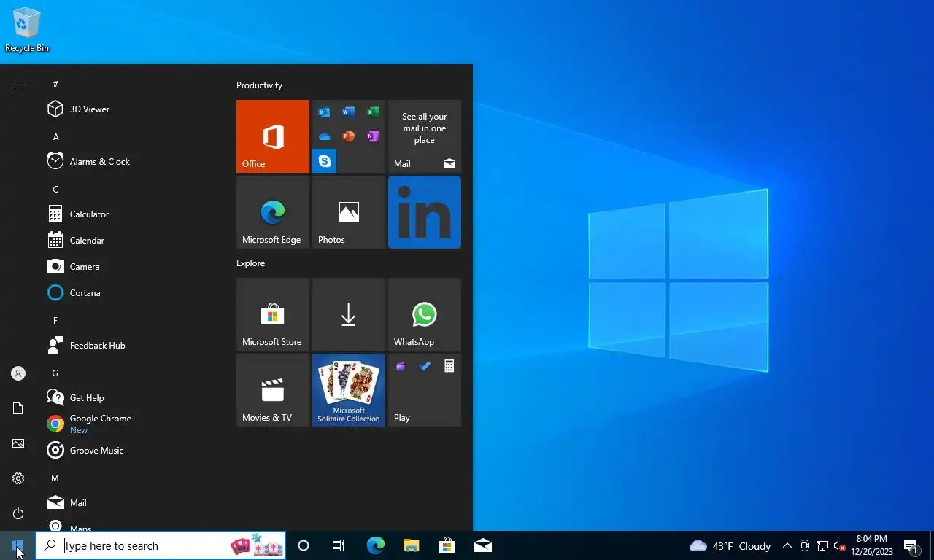Focus the taskbar search box

[161, 545]
